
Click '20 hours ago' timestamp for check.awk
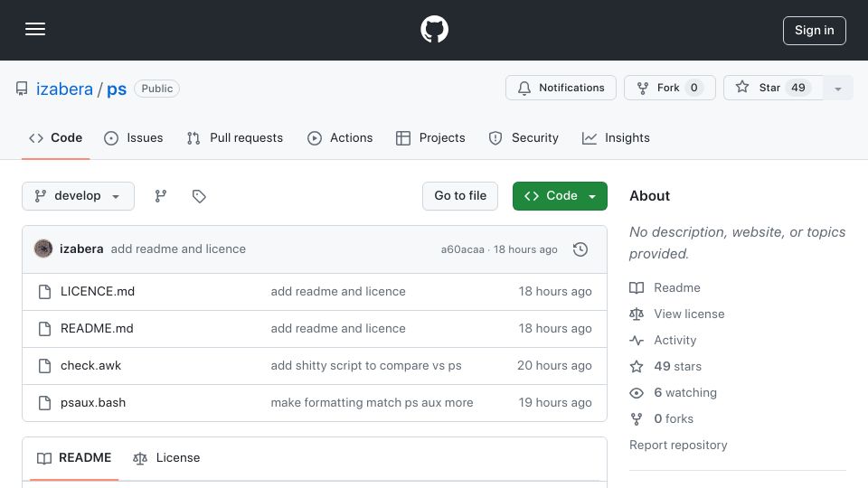(554, 366)
